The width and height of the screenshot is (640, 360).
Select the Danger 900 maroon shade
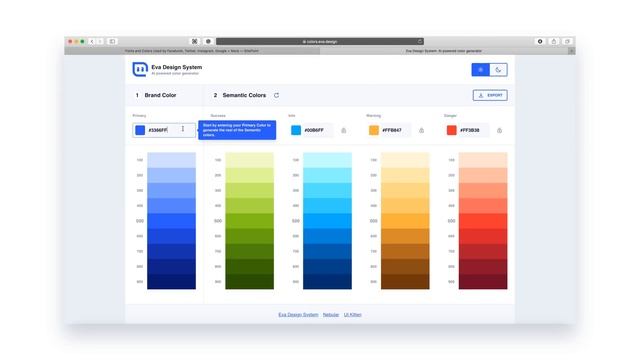(x=483, y=282)
